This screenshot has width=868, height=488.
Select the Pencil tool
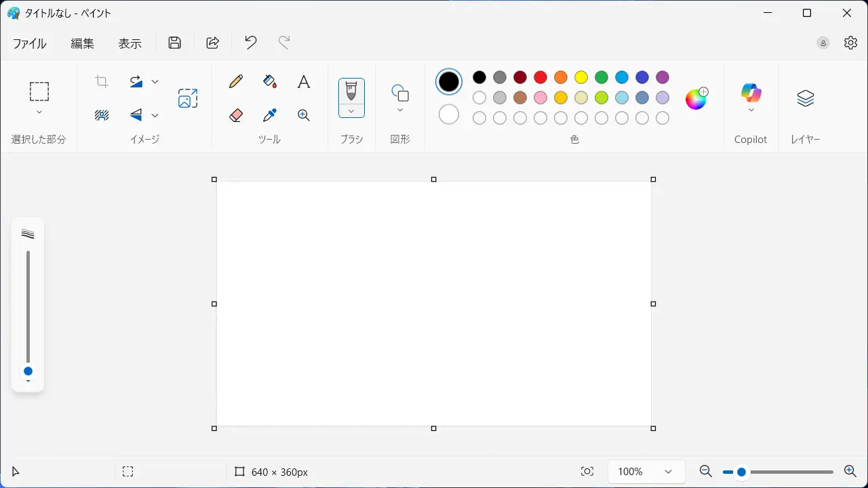click(x=236, y=82)
